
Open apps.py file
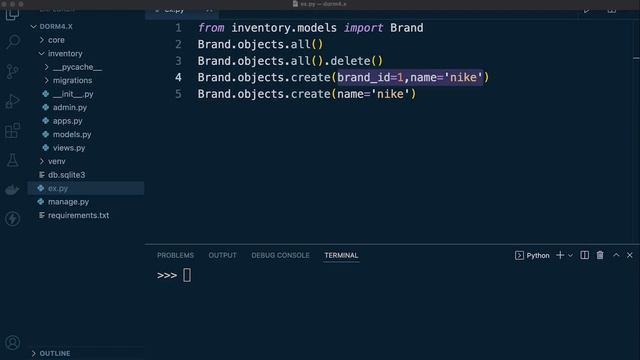(x=67, y=121)
